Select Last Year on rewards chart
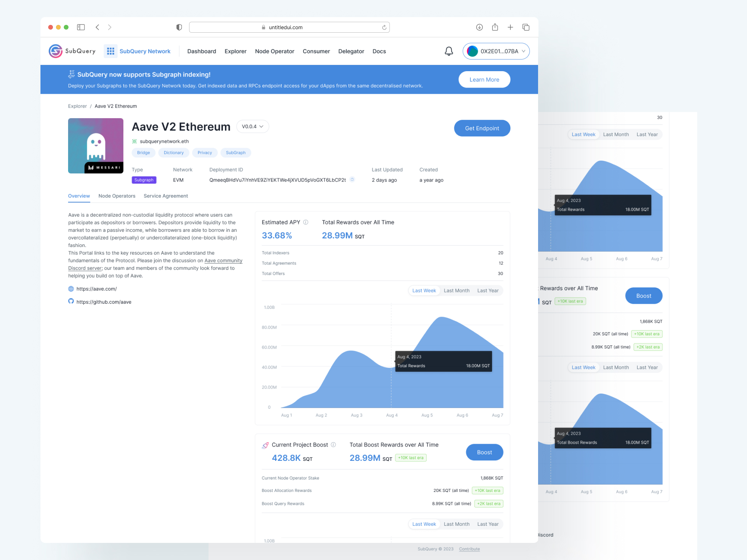 [x=487, y=290]
